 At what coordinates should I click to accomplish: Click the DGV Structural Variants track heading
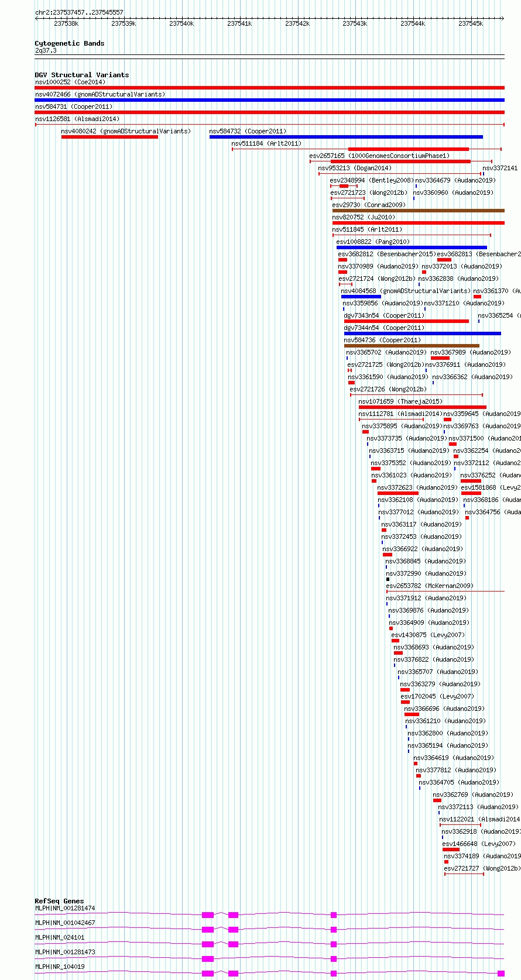(x=82, y=75)
